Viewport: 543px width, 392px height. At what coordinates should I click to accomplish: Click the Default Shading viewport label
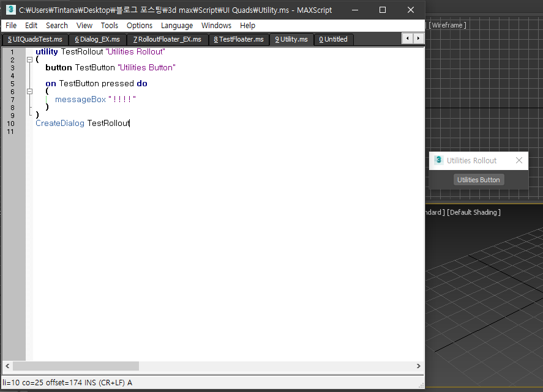(473, 212)
